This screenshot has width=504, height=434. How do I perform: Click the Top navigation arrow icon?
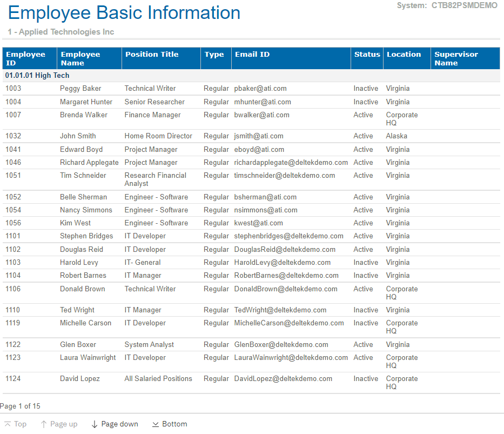(8, 424)
